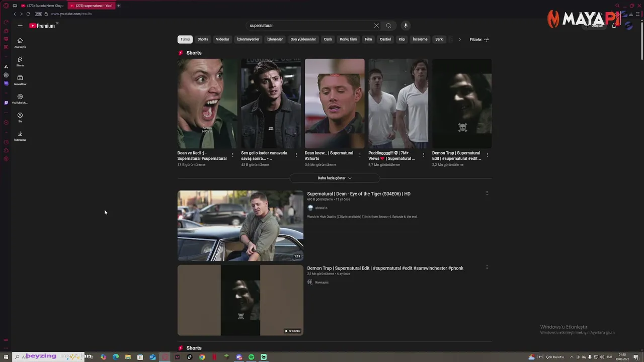644x362 pixels.
Task: Open Windows Start menu
Action: point(6,357)
